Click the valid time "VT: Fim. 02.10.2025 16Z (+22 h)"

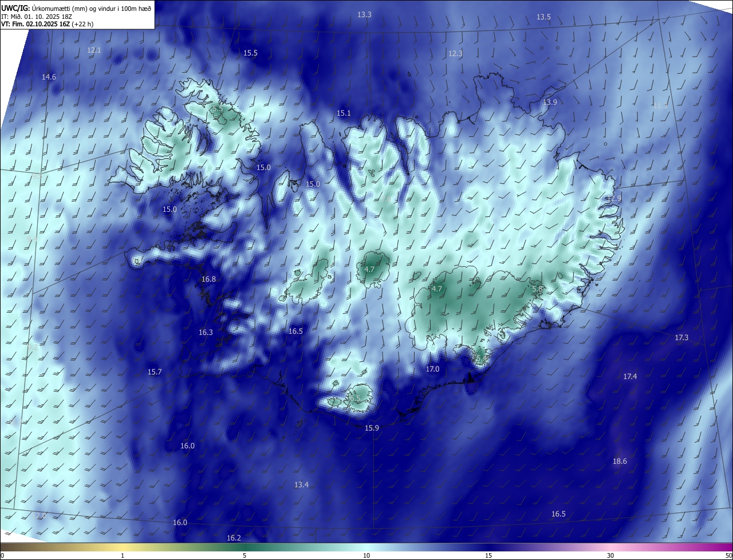pyautogui.click(x=48, y=24)
